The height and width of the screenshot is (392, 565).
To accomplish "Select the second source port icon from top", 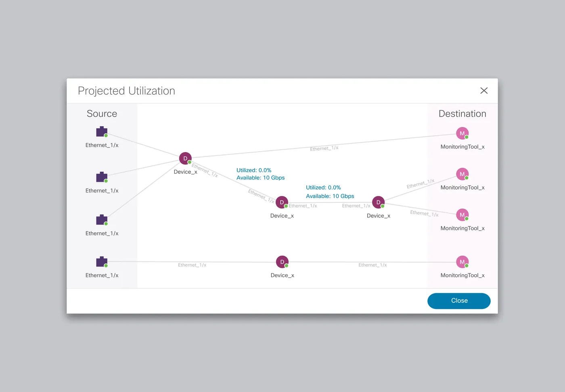I will [x=102, y=177].
